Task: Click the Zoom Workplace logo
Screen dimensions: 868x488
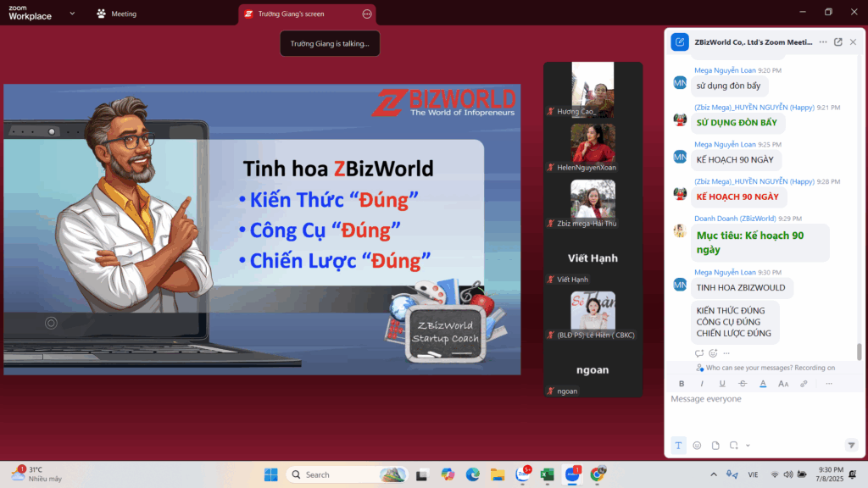Action: (30, 13)
